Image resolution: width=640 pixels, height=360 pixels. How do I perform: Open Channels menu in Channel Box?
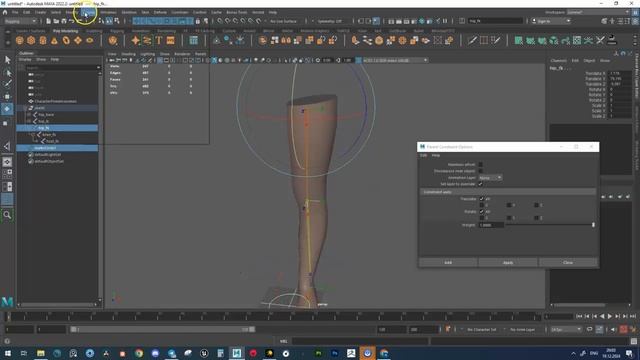[x=558, y=60]
